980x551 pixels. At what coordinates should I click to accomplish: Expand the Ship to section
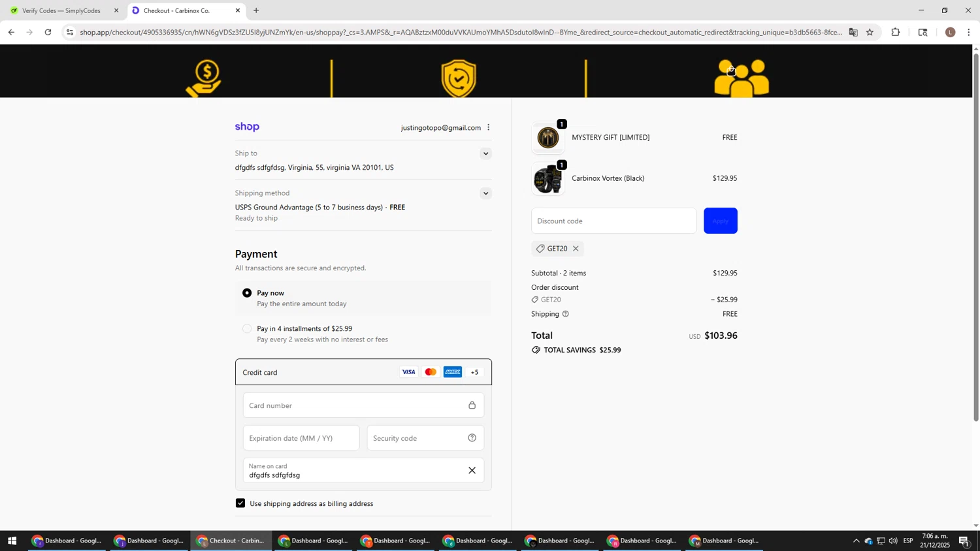coord(485,154)
